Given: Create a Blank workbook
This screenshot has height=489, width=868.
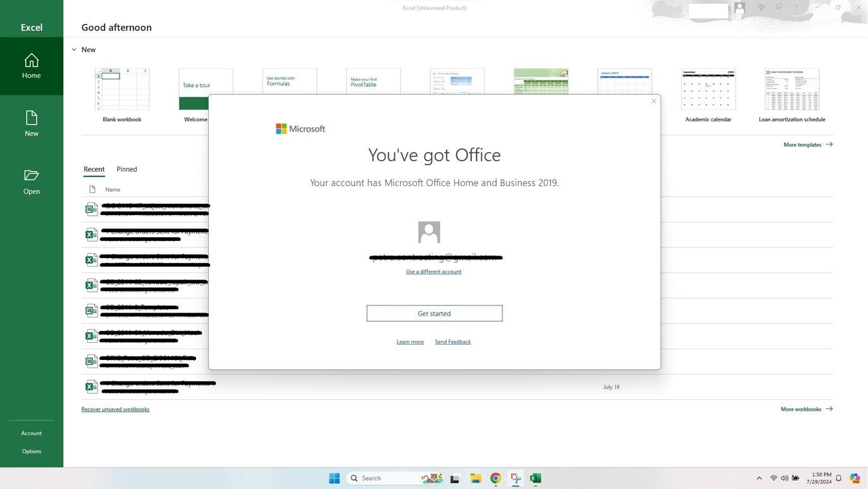Looking at the screenshot, I should [x=122, y=95].
